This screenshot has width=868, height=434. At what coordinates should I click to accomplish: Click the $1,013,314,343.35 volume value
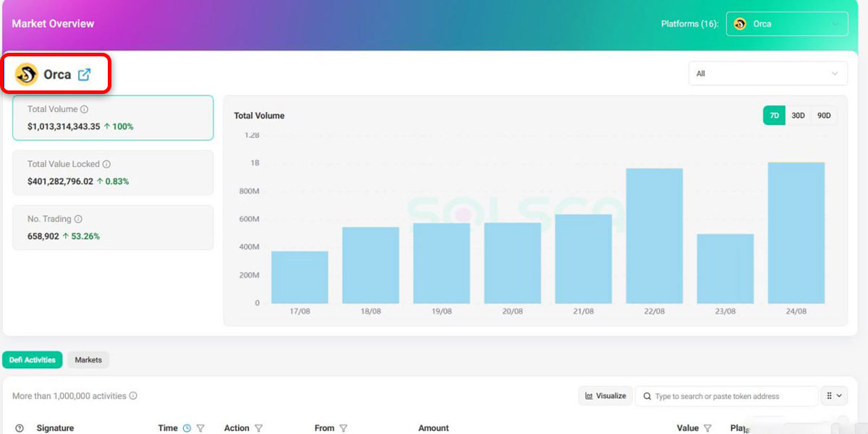[x=64, y=127]
